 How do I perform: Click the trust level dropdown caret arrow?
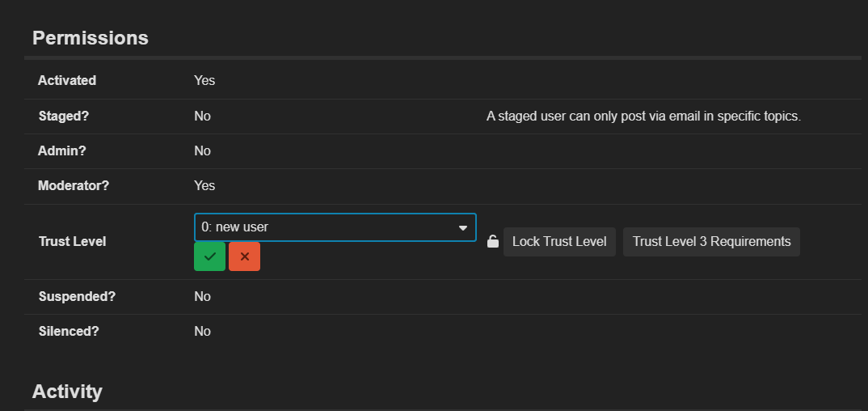click(463, 228)
